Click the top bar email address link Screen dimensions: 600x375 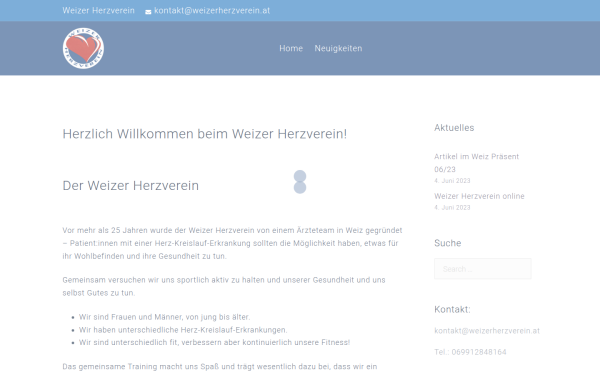[x=212, y=11]
